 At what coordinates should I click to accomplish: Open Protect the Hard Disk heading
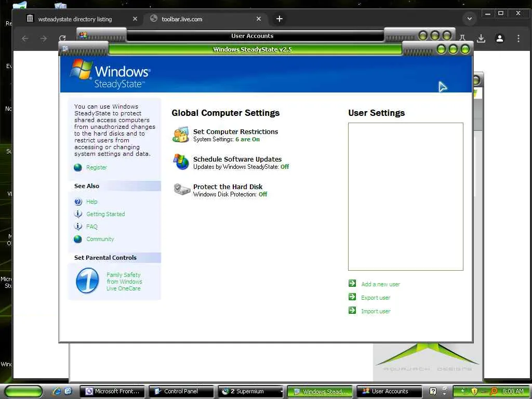coord(228,187)
